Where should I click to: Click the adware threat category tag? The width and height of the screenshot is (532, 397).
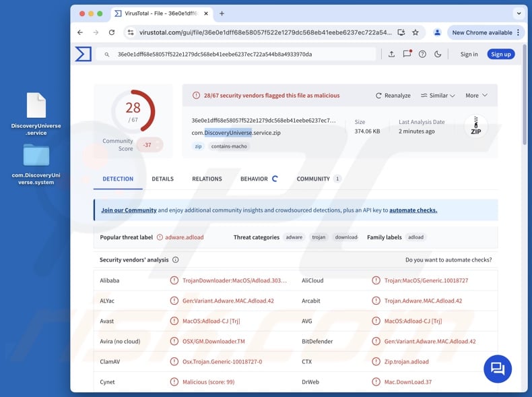(x=294, y=237)
